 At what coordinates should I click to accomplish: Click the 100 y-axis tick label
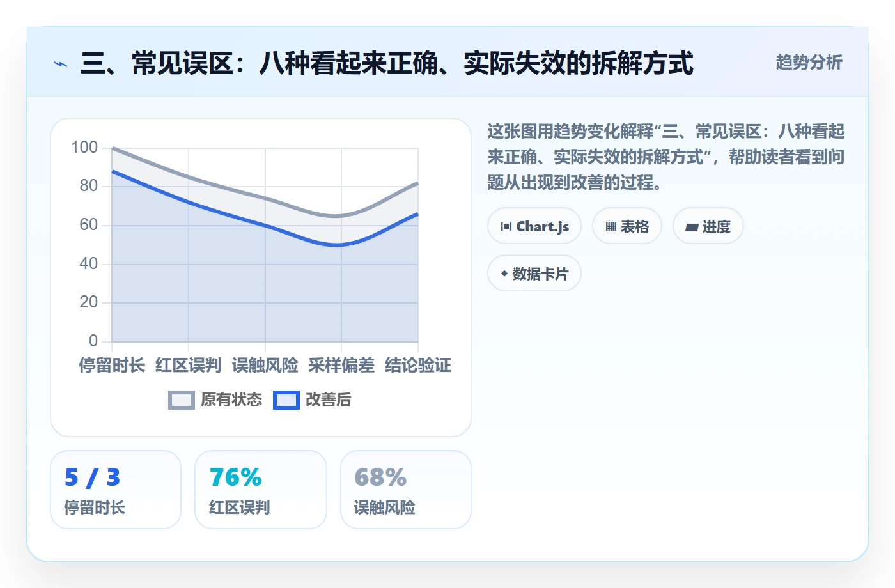[84, 148]
